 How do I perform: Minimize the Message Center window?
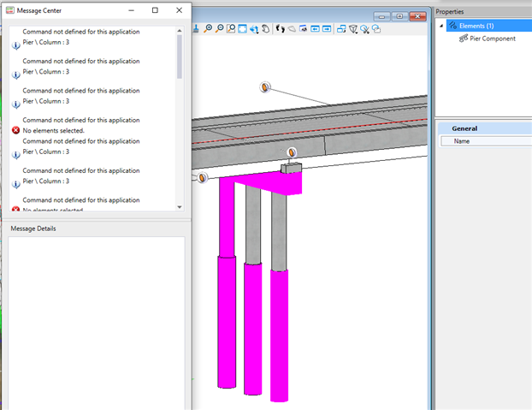coord(132,10)
